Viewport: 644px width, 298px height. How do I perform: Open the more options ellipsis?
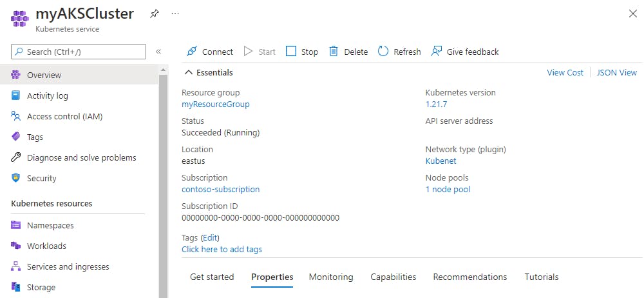(x=175, y=14)
